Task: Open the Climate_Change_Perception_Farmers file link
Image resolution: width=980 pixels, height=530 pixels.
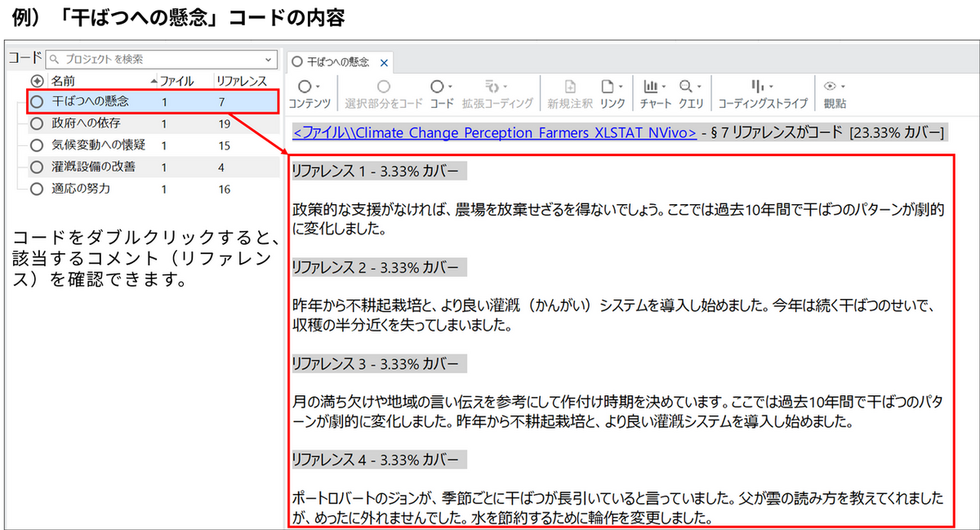Action: click(494, 132)
